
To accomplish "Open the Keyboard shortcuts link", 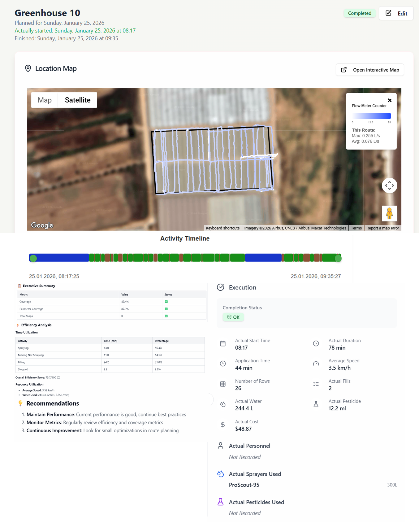I will (x=222, y=228).
